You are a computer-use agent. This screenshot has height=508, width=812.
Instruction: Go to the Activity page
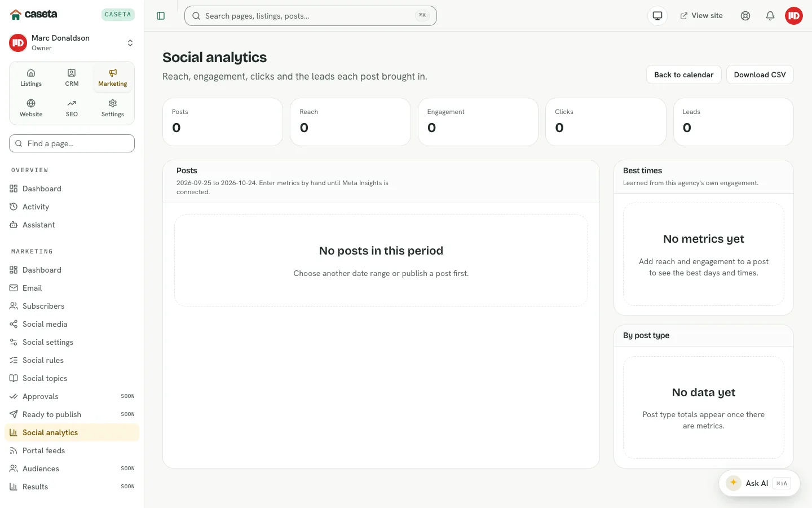click(x=72, y=207)
